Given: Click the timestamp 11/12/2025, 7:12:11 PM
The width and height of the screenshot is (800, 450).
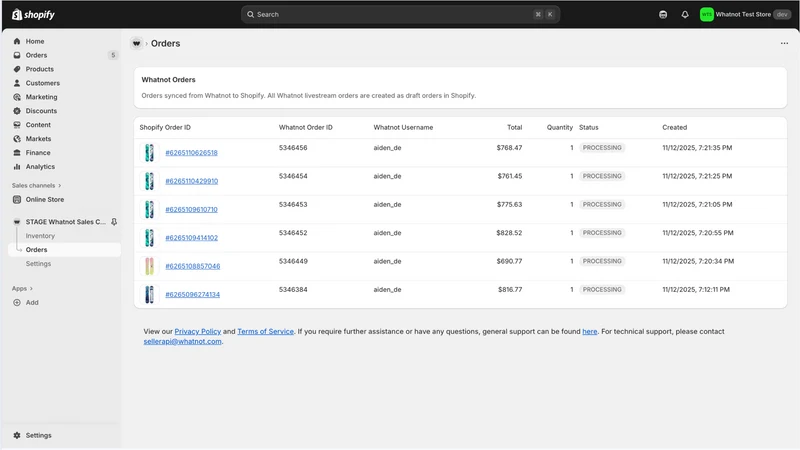Looking at the screenshot, I should 696,289.
